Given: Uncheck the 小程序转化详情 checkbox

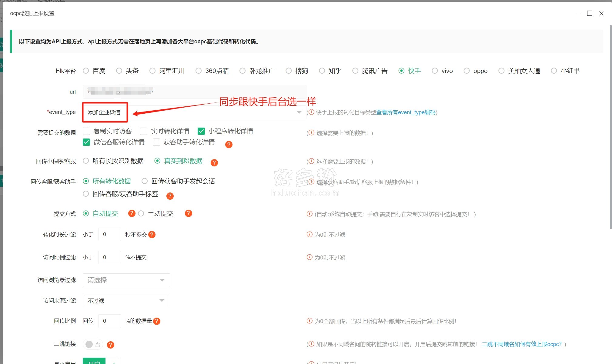Looking at the screenshot, I should 201,131.
